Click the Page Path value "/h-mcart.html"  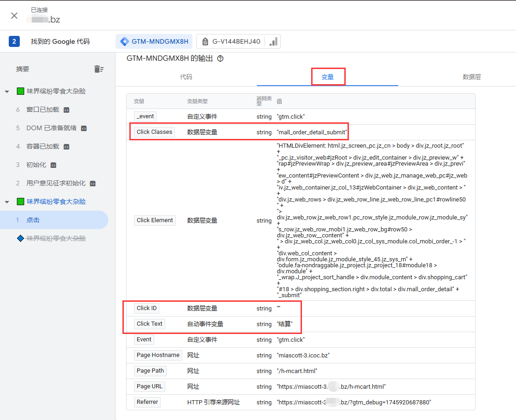[x=297, y=371]
